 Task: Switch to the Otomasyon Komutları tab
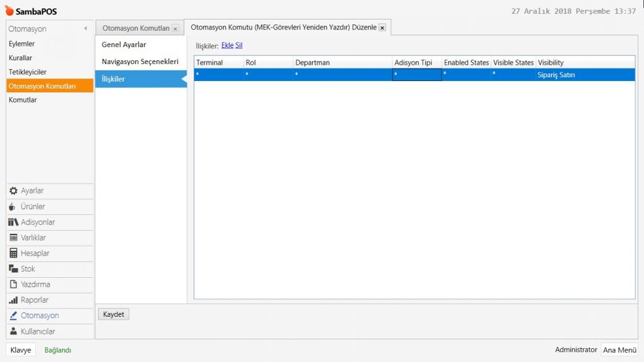[135, 28]
